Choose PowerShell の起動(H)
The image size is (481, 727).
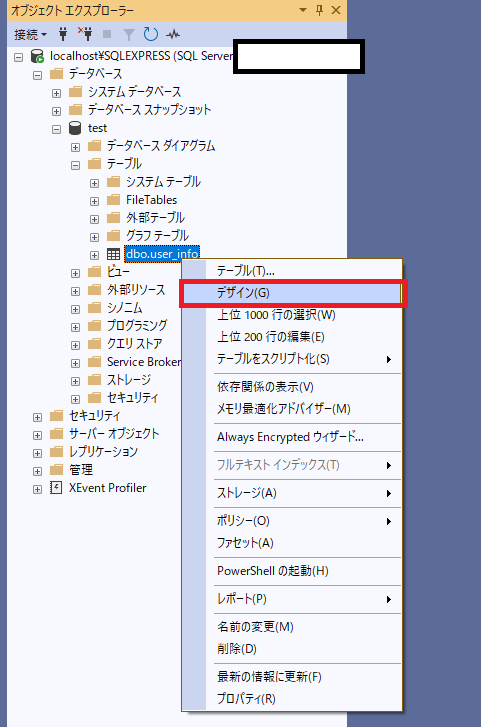pos(292,571)
